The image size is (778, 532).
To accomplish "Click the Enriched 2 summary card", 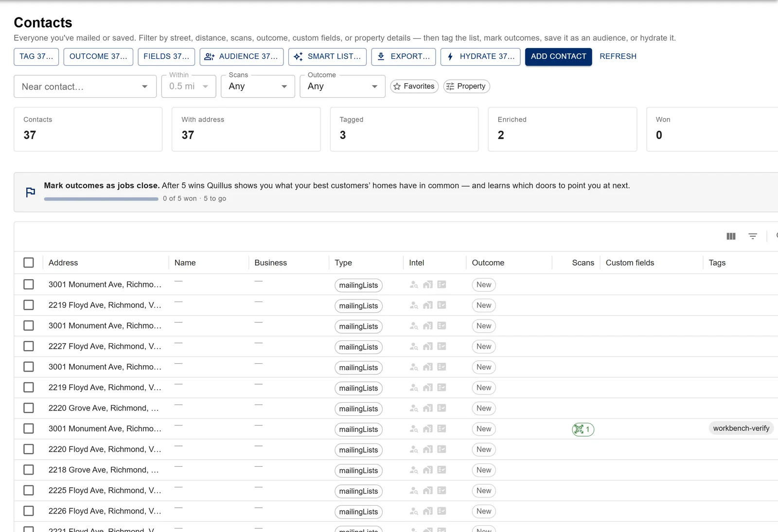I will (x=562, y=129).
